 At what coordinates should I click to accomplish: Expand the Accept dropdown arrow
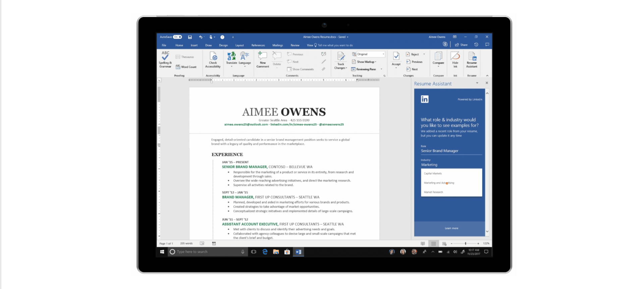(x=396, y=68)
